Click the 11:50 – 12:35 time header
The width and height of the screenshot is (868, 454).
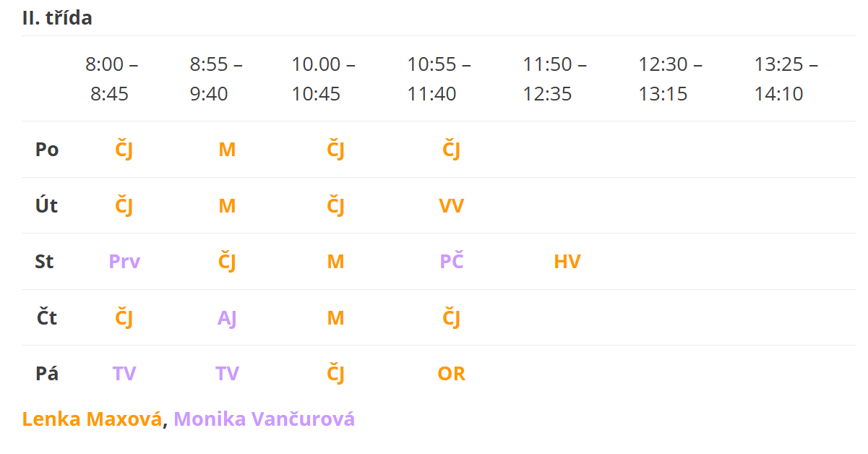point(554,79)
